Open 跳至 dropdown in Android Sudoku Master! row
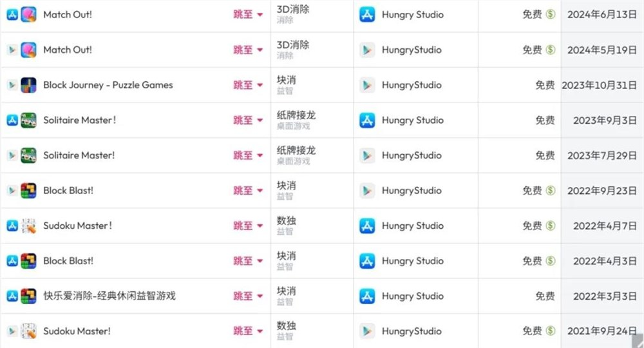 248,331
